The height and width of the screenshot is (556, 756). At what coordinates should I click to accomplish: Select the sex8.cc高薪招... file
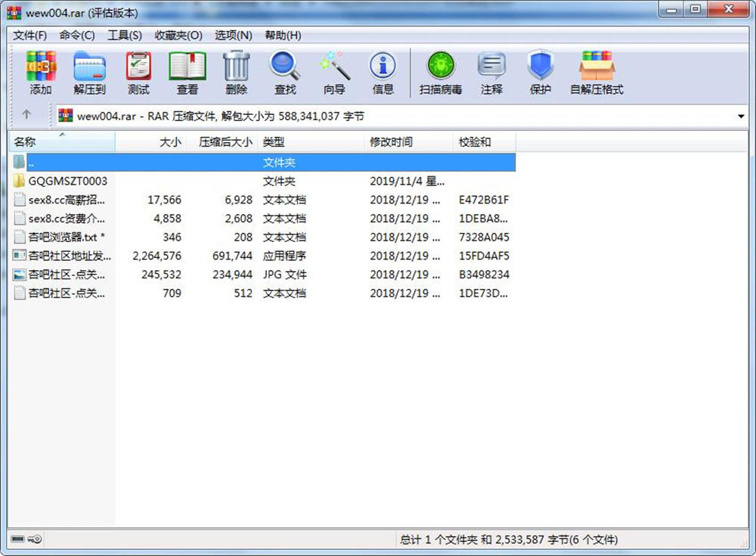click(x=67, y=200)
